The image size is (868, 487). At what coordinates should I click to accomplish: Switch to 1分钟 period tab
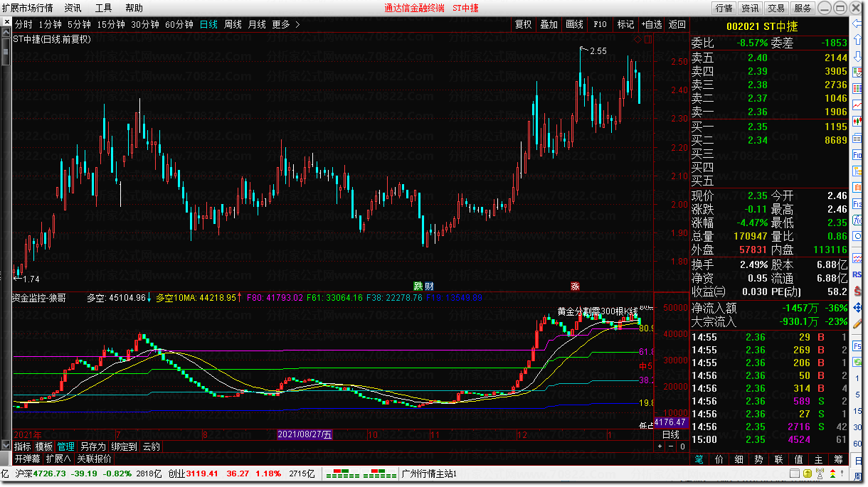tap(52, 24)
